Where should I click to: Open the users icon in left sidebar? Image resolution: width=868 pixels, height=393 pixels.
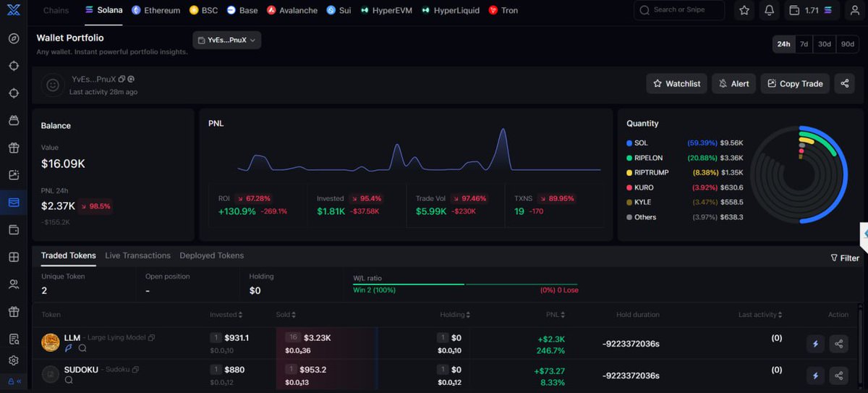(x=14, y=284)
